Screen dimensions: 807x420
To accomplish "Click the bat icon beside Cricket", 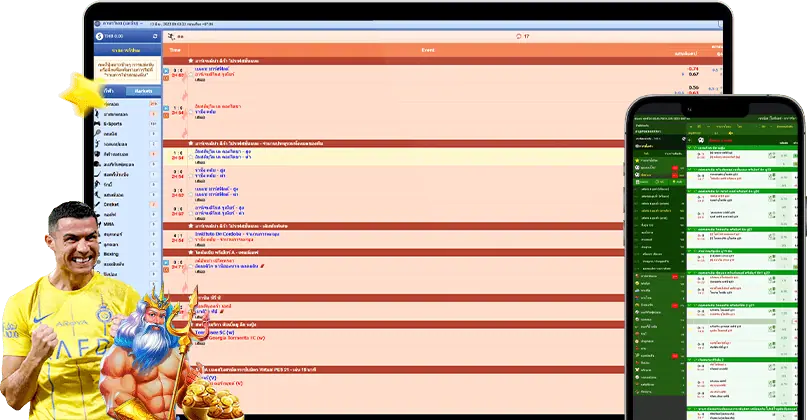I will click(97, 204).
